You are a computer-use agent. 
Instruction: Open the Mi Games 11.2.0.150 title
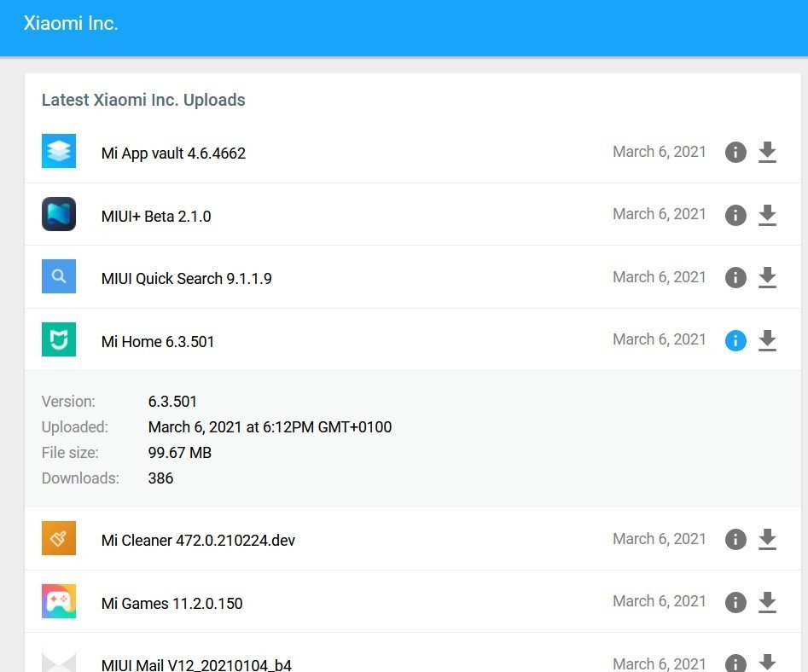(x=172, y=603)
